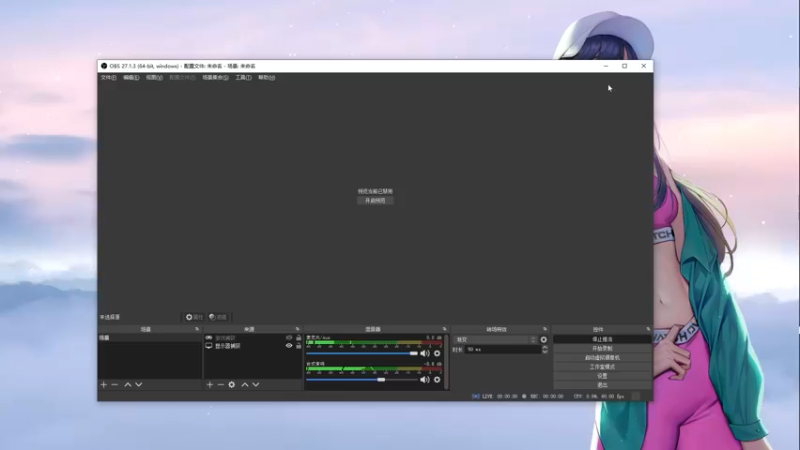The width and height of the screenshot is (800, 450).
Task: Move scene up arrow in Scenes panel
Action: [x=128, y=385]
